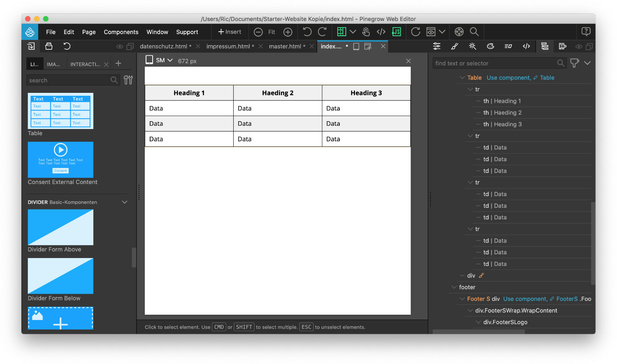The width and height of the screenshot is (617, 364).
Task: Click the Insert element button
Action: (x=230, y=32)
